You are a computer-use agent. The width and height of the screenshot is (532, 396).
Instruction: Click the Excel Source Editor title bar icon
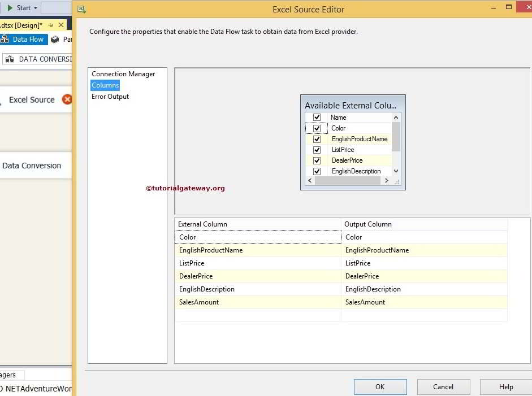tap(81, 9)
